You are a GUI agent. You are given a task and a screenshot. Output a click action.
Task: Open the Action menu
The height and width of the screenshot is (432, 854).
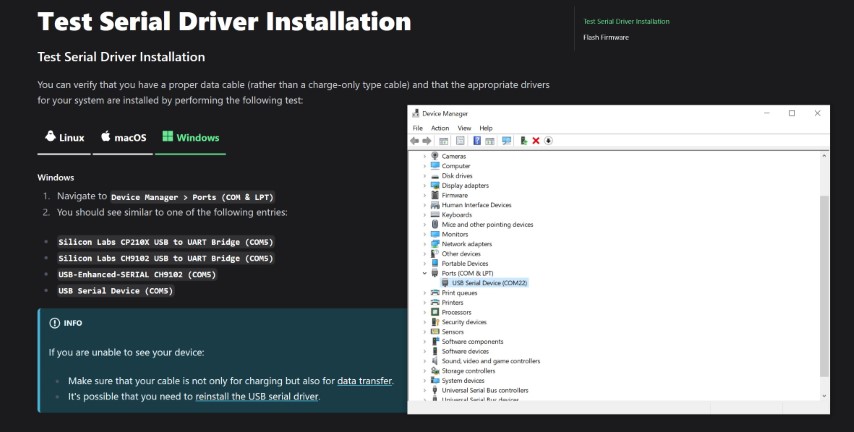click(x=440, y=128)
